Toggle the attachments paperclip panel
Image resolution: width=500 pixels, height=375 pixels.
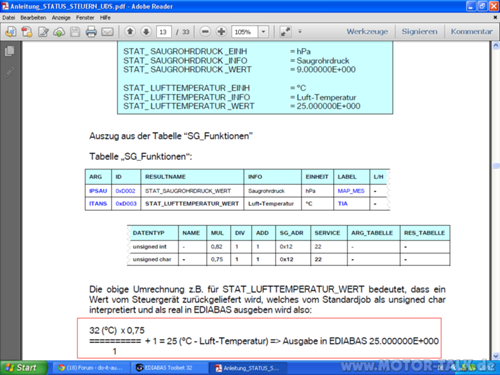pos(10,72)
